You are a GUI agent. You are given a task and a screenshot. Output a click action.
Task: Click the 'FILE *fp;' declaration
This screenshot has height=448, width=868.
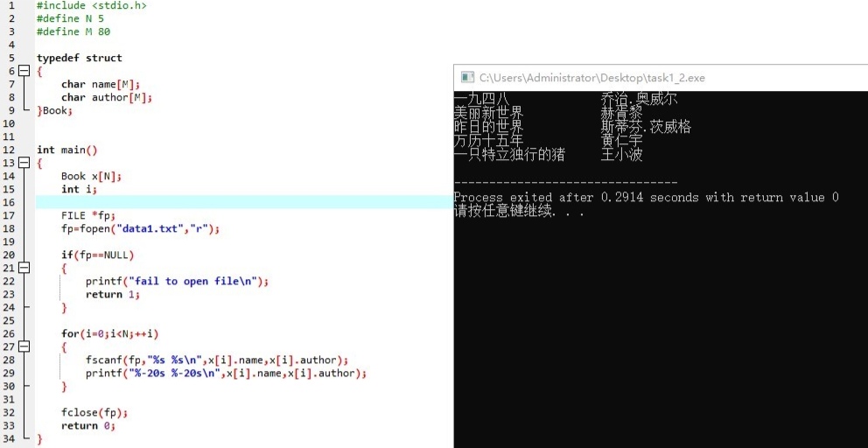[88, 215]
